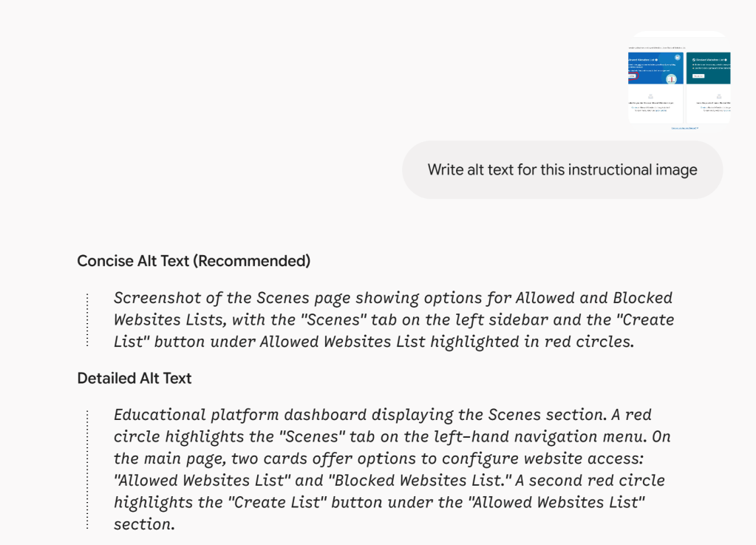
Task: Click empty-tray icon under the teal card
Action: [719, 96]
